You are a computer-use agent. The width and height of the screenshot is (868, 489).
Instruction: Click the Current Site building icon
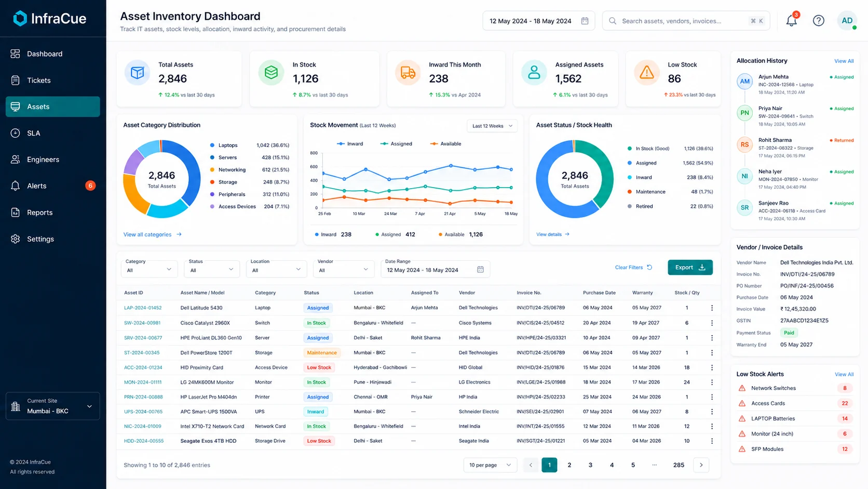click(16, 406)
